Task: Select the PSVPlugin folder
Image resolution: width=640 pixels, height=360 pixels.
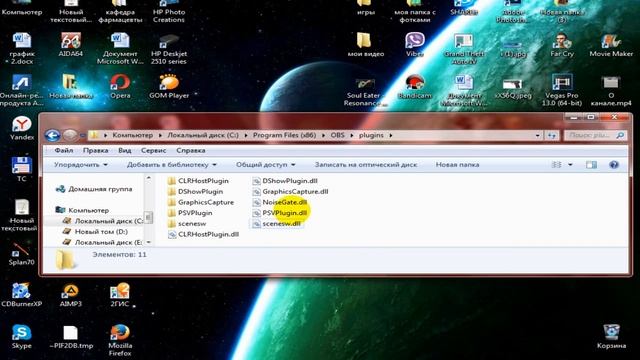Action: pyautogui.click(x=190, y=213)
